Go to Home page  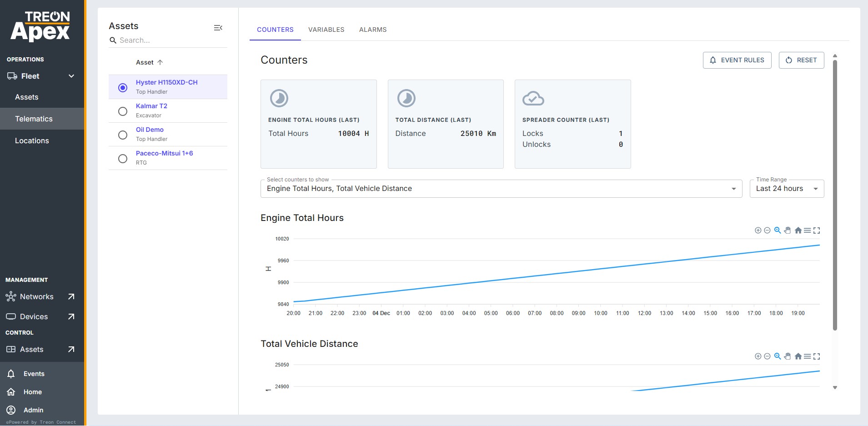point(33,392)
